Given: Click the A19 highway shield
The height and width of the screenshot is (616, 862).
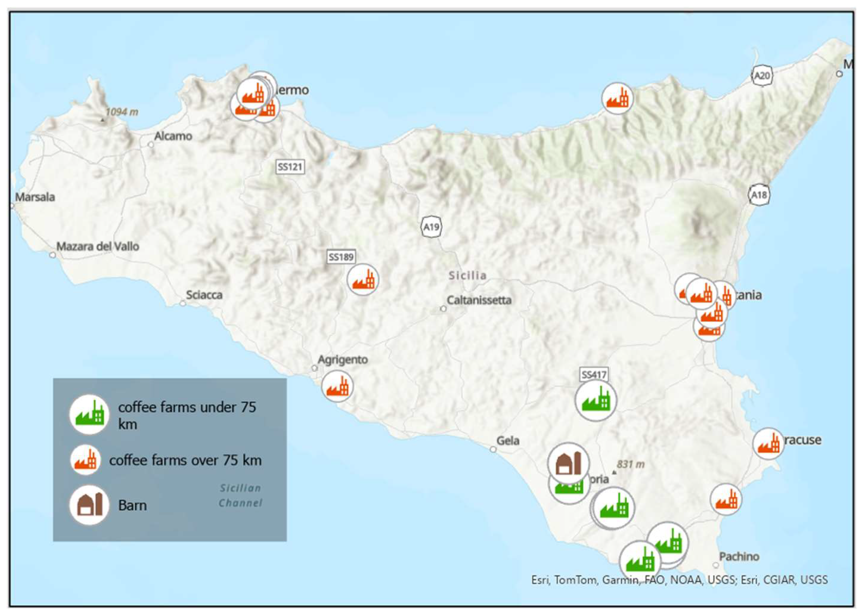Looking at the screenshot, I should (x=431, y=227).
